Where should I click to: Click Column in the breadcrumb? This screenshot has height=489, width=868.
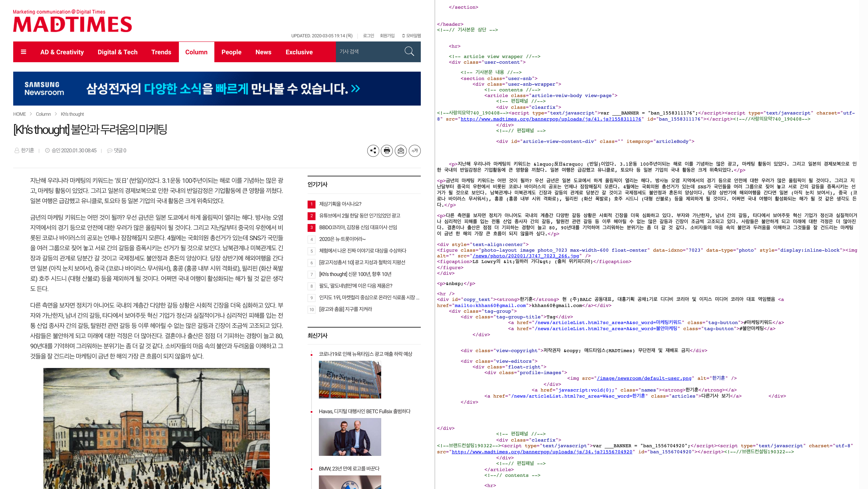click(x=43, y=114)
